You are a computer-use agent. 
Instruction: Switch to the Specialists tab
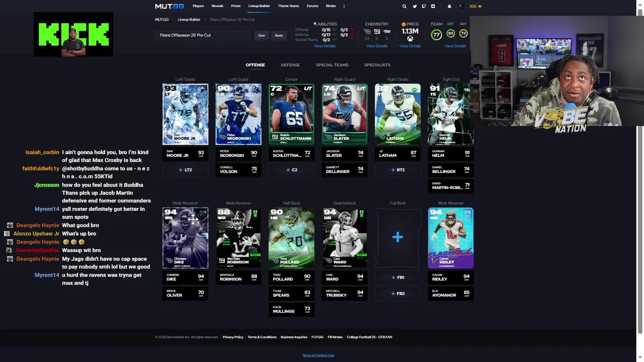[377, 65]
